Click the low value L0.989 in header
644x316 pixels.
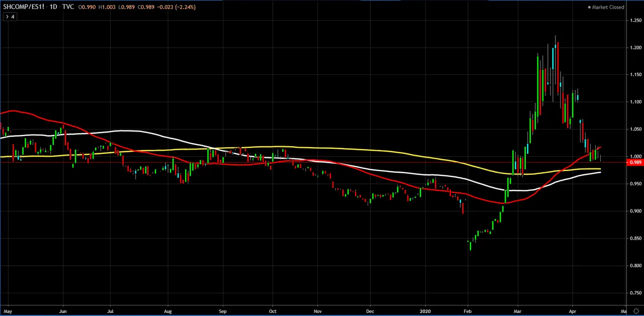(x=126, y=7)
